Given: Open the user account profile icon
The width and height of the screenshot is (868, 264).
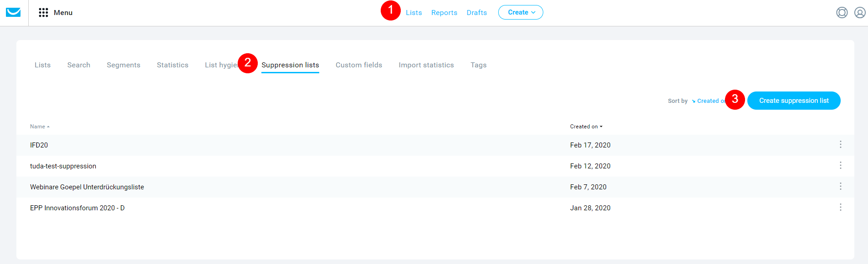Looking at the screenshot, I should (x=860, y=13).
